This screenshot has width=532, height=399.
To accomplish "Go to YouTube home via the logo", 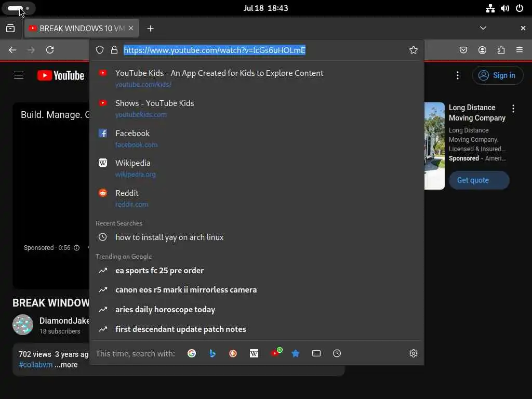I will [x=61, y=75].
